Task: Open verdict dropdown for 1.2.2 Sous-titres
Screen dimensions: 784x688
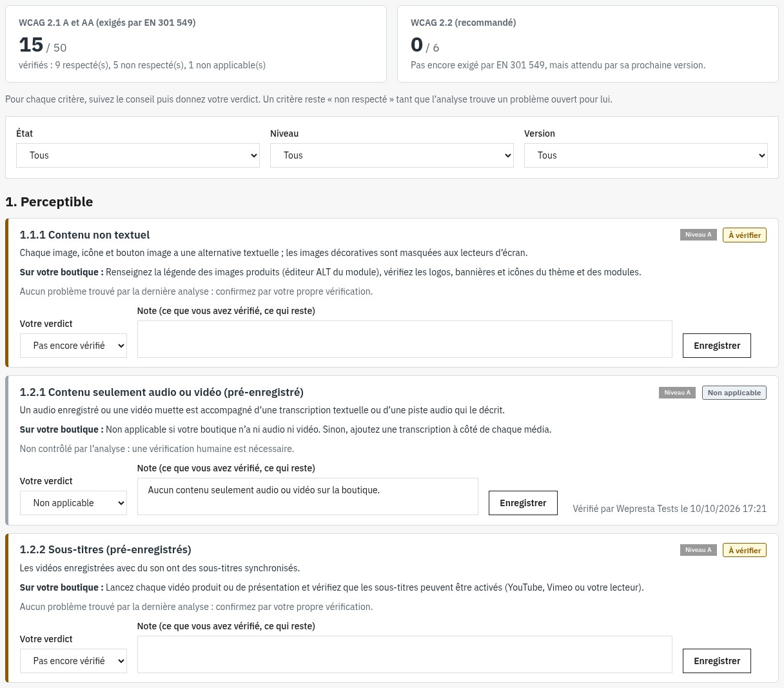Action: 73,661
